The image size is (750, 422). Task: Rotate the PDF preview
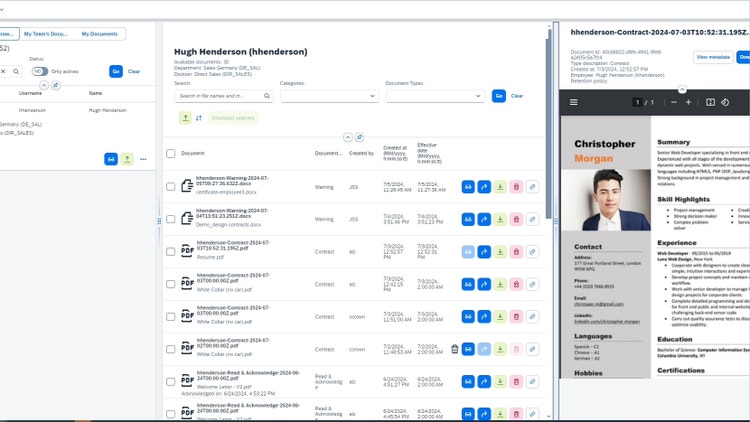[x=725, y=102]
